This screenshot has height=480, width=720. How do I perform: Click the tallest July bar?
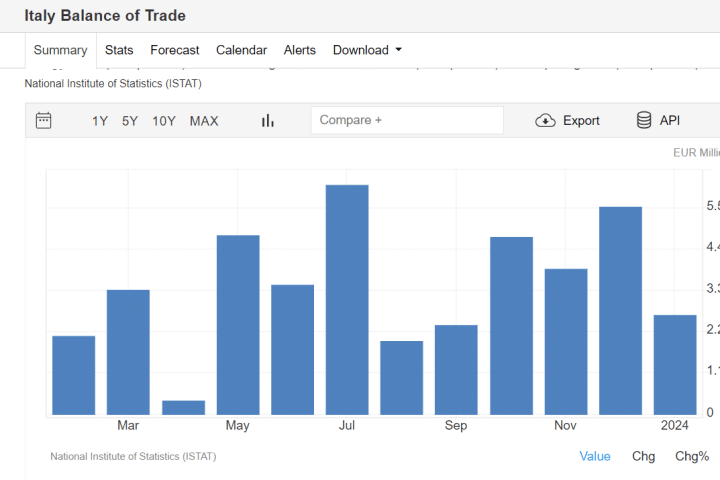[347, 300]
